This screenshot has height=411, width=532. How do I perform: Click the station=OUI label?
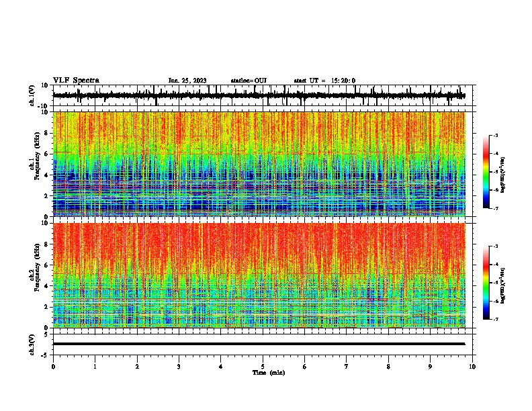coord(249,81)
